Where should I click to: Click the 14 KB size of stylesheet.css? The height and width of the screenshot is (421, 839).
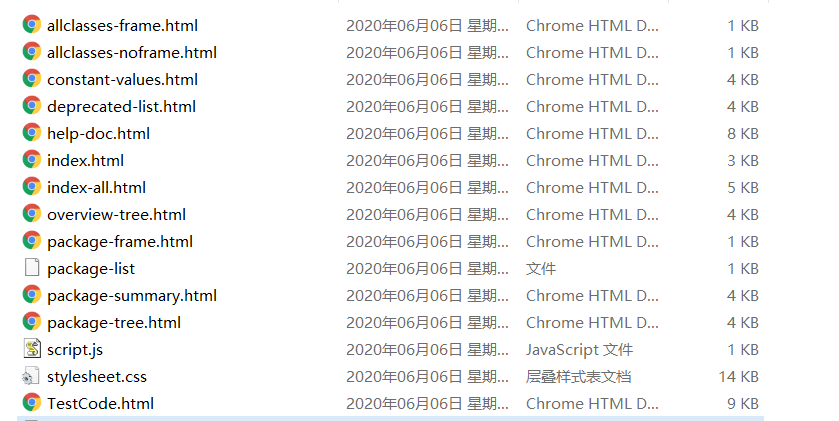click(x=738, y=376)
